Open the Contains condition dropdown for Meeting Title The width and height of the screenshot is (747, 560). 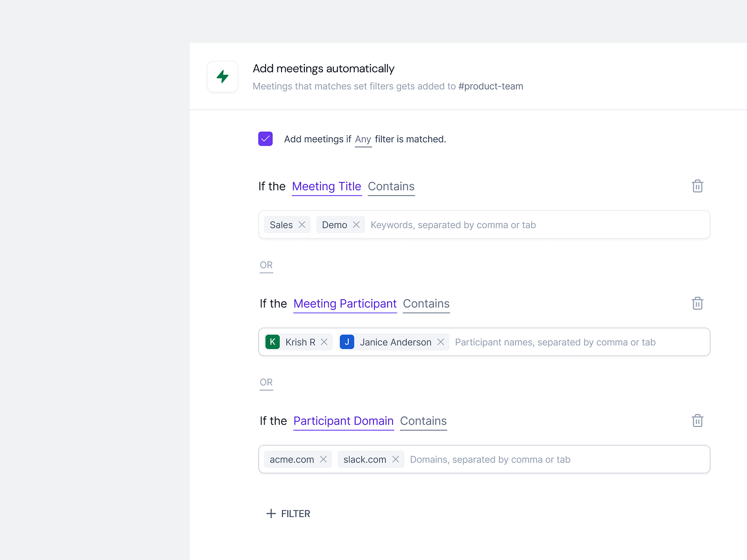[x=391, y=186]
